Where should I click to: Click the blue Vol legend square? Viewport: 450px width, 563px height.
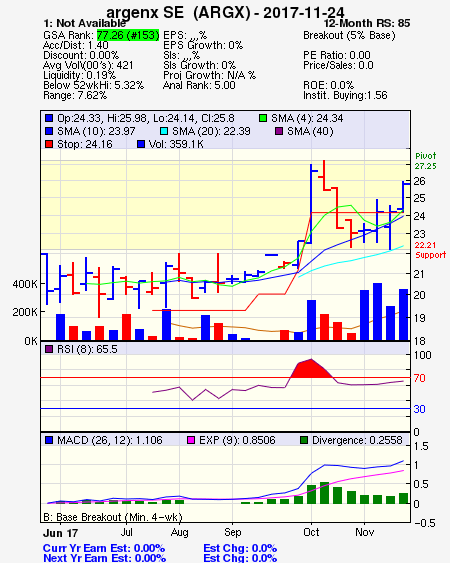click(x=141, y=144)
